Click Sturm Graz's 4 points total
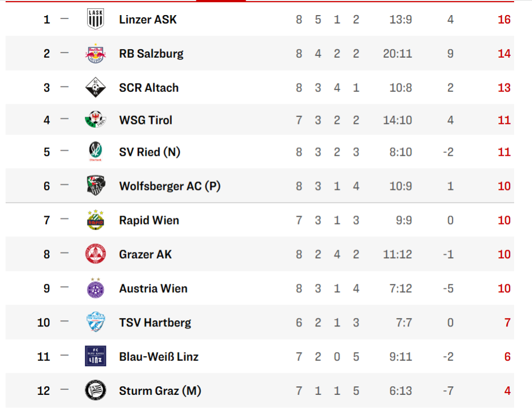Image resolution: width=532 pixels, height=420 pixels. coord(507,390)
